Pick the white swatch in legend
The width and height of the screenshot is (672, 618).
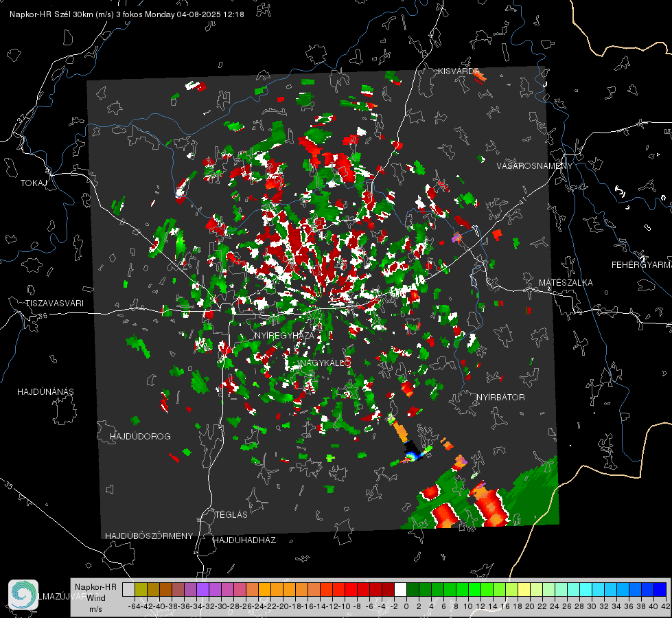coord(400,589)
